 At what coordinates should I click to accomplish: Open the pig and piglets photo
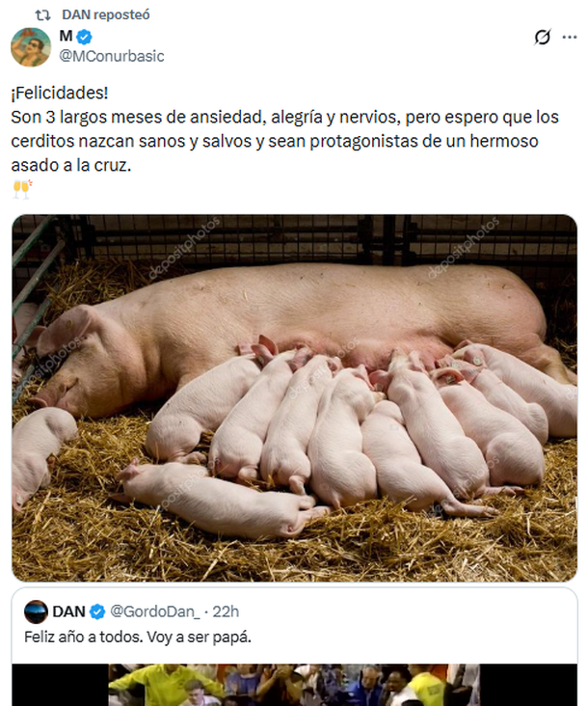tap(294, 398)
